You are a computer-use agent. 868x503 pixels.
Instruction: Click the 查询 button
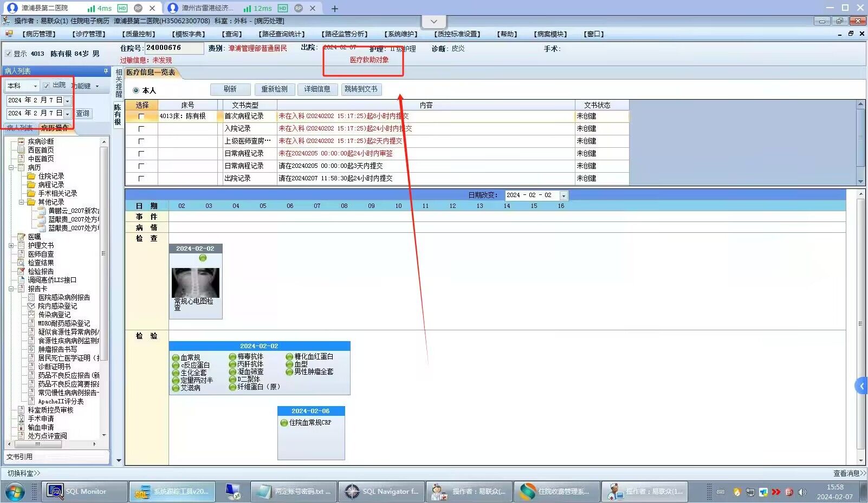[83, 114]
